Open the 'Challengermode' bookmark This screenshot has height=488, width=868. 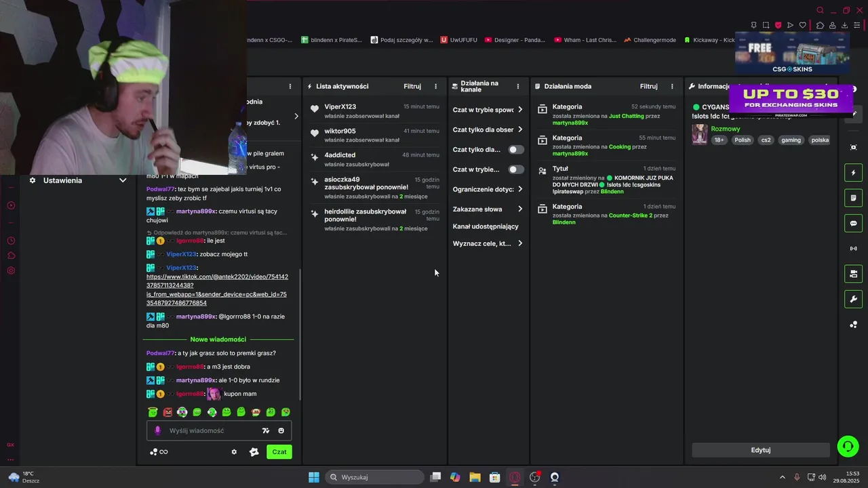point(650,40)
